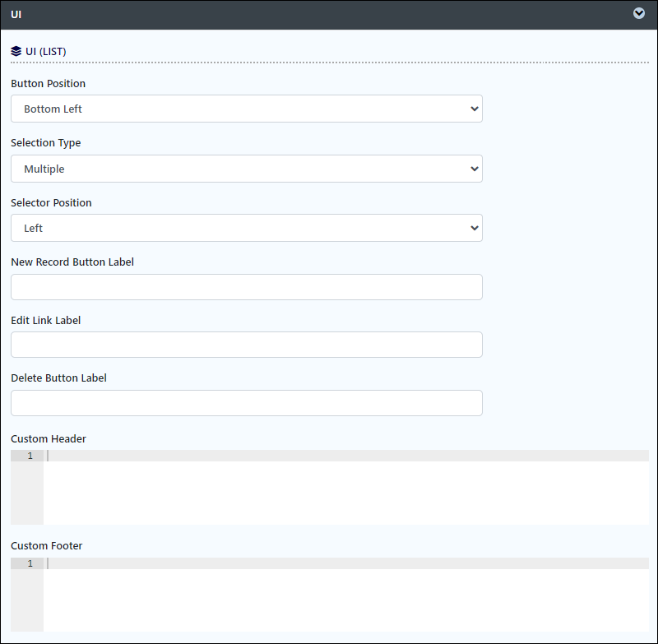Click the Button Position dropdown arrow
Viewport: 658px width, 644px height.
pyautogui.click(x=475, y=109)
